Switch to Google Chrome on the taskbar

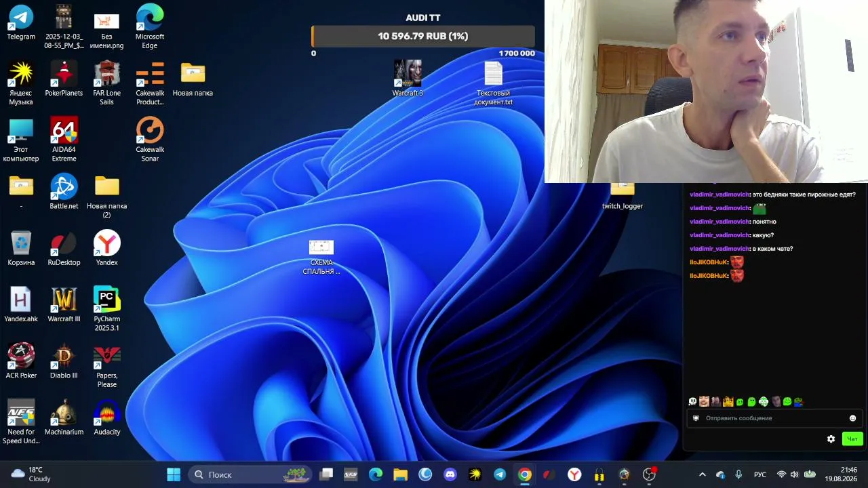click(x=525, y=474)
